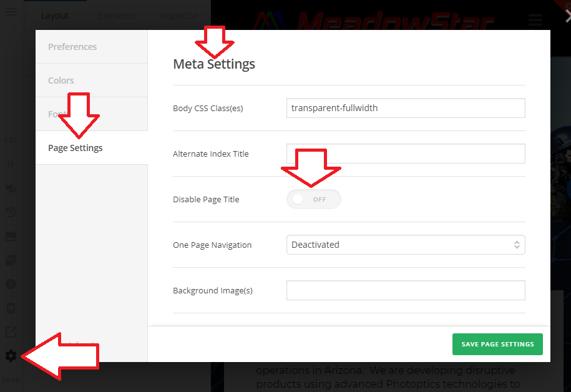Viewport: 571px width, 392px height.
Task: Click the Background Image(s) input field
Action: tap(406, 290)
